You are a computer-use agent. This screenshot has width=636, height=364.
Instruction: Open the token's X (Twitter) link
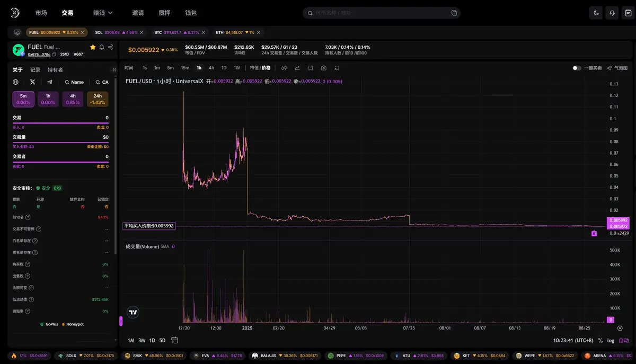click(33, 82)
